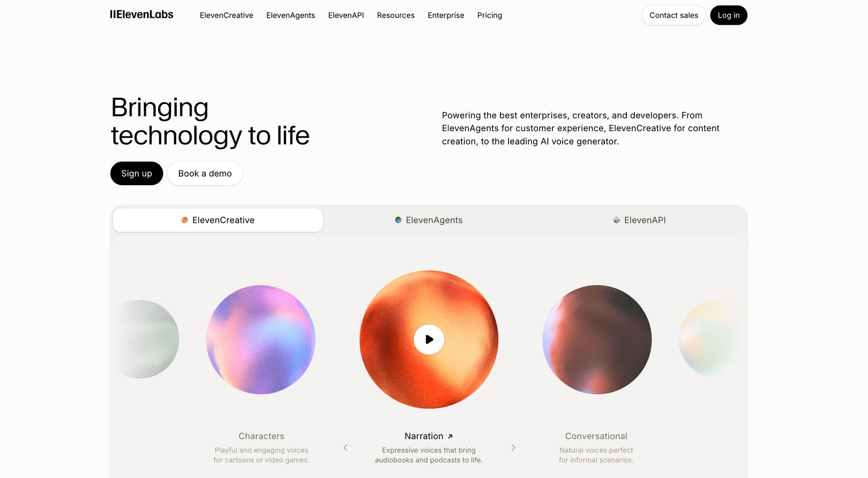
Task: Expand the Resources nav menu
Action: 396,15
